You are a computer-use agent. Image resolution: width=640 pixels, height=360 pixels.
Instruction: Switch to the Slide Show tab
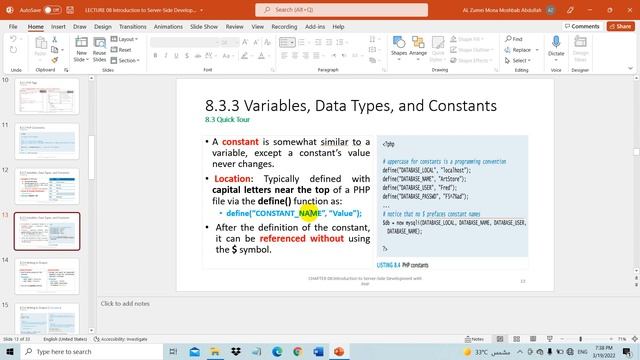click(204, 27)
